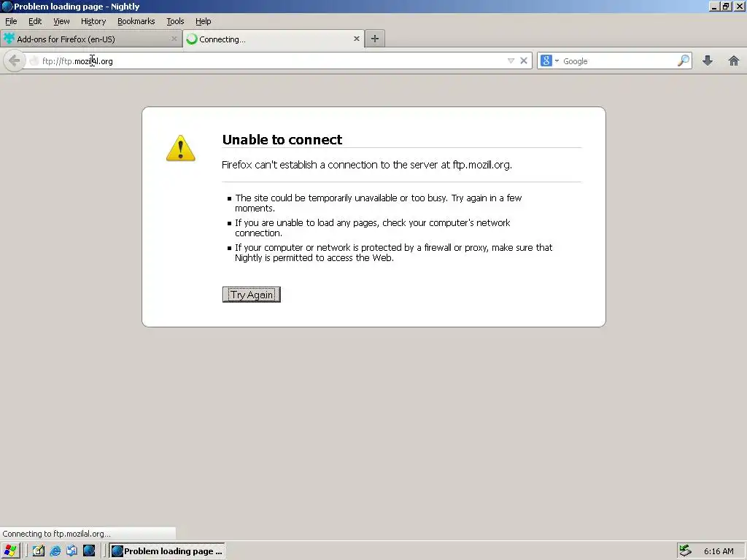Click the 6:16 AM clock
This screenshot has width=747, height=560.
719,551
